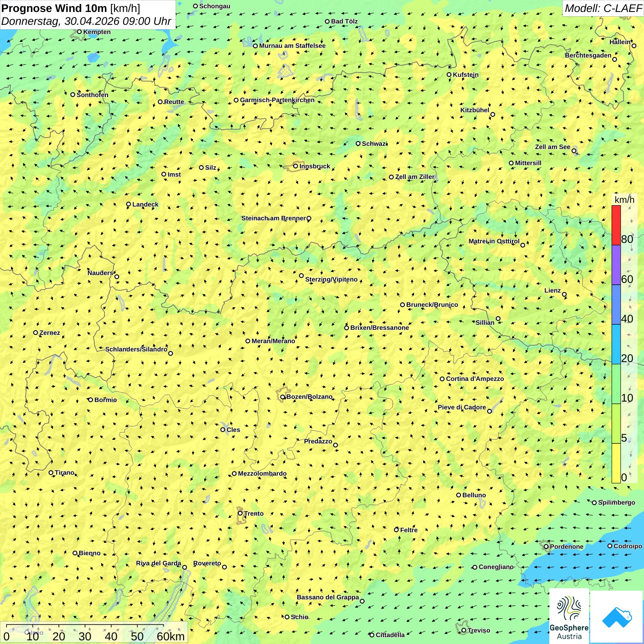Viewport: 644px width, 644px height.
Task: Click the Zernez label
Action: pyautogui.click(x=50, y=333)
